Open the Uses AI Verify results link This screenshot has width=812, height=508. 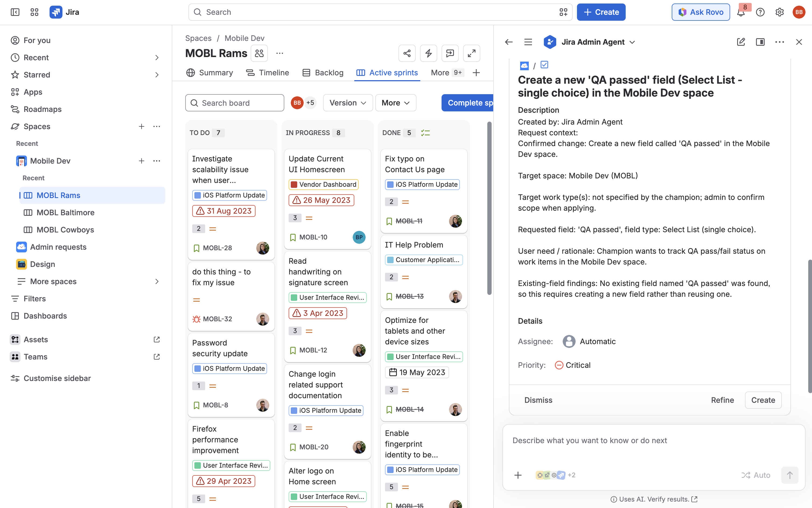(654, 499)
